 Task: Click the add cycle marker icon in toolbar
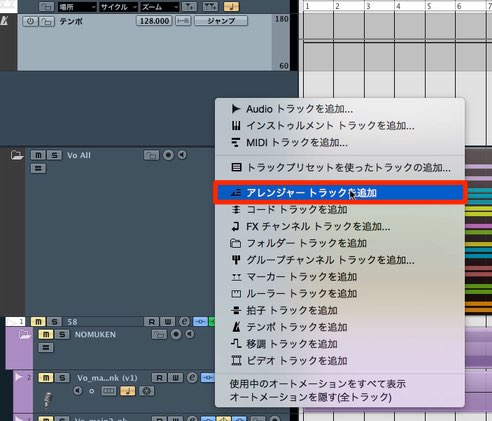(x=210, y=6)
